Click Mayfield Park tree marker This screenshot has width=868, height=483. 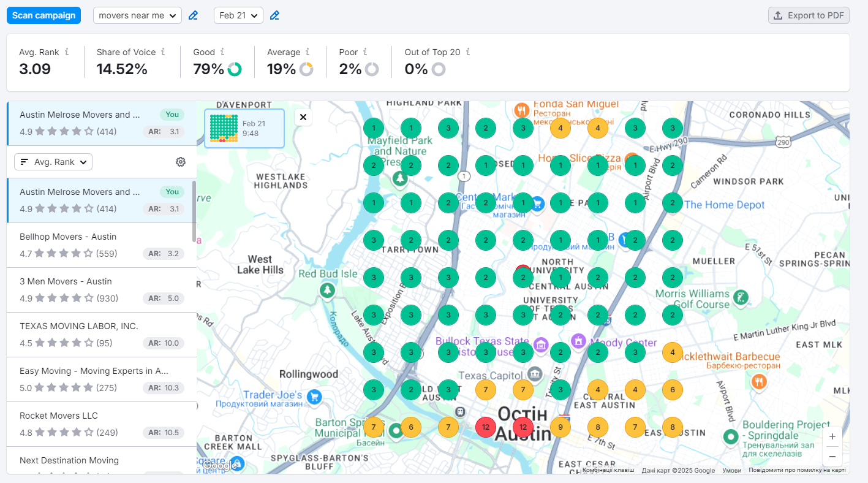tap(400, 178)
